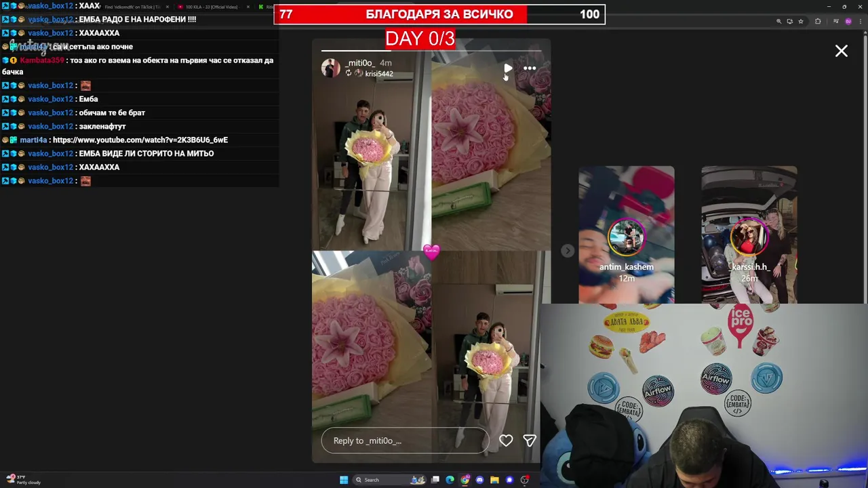This screenshot has width=868, height=488.
Task: Like the story with heart icon
Action: (506, 441)
